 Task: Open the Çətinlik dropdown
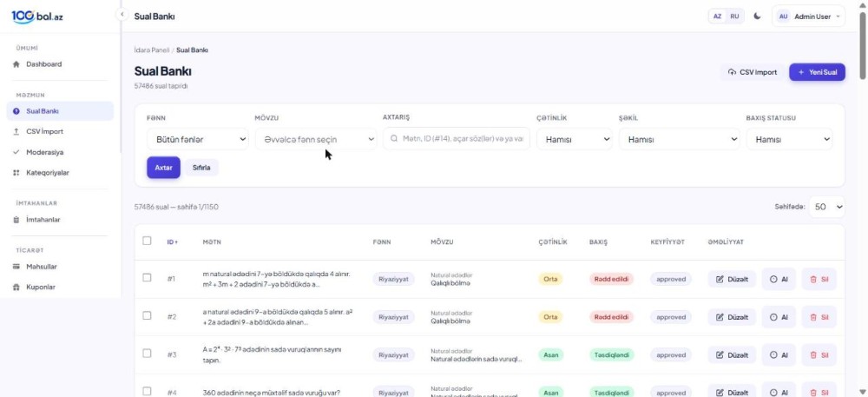click(575, 140)
